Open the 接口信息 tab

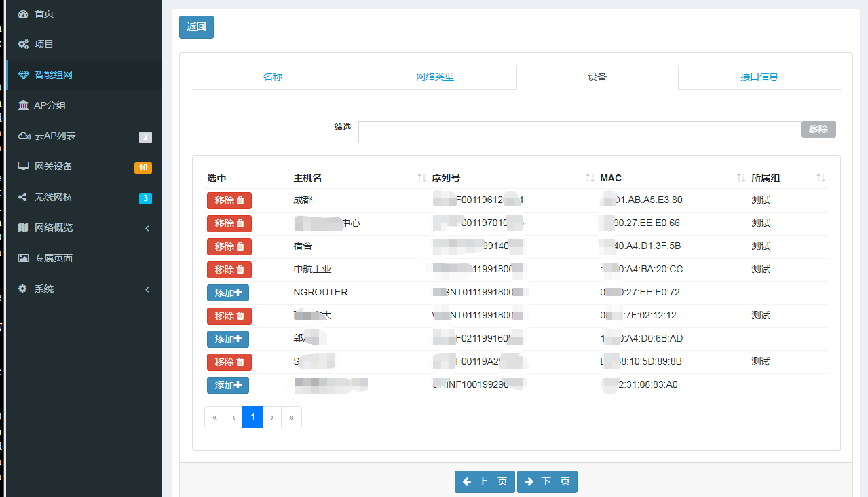coord(759,77)
